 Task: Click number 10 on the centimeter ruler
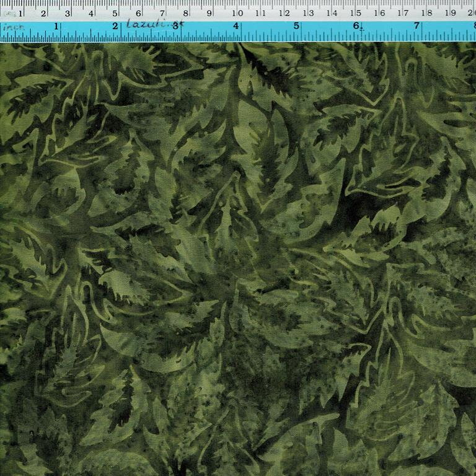[x=237, y=13]
